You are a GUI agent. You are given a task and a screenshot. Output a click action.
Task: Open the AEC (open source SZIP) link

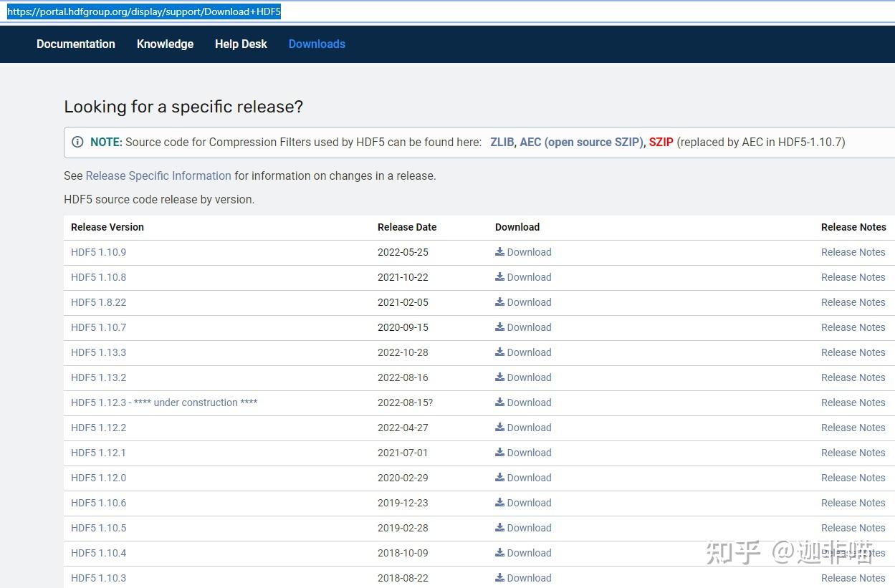[x=581, y=142]
